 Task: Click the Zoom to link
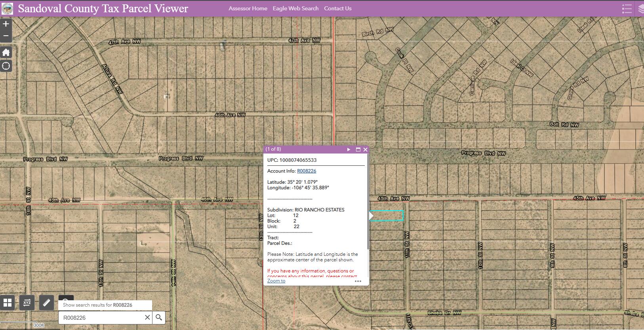(276, 281)
